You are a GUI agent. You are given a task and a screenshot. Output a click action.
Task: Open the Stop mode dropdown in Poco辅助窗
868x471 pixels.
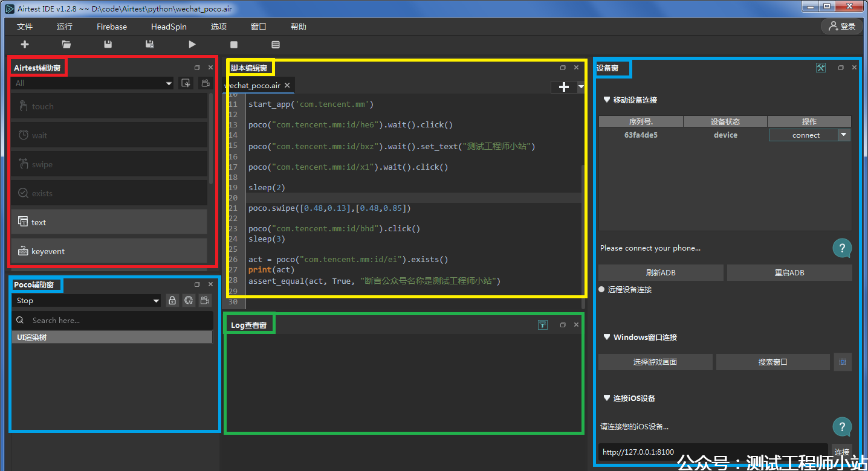tap(87, 301)
